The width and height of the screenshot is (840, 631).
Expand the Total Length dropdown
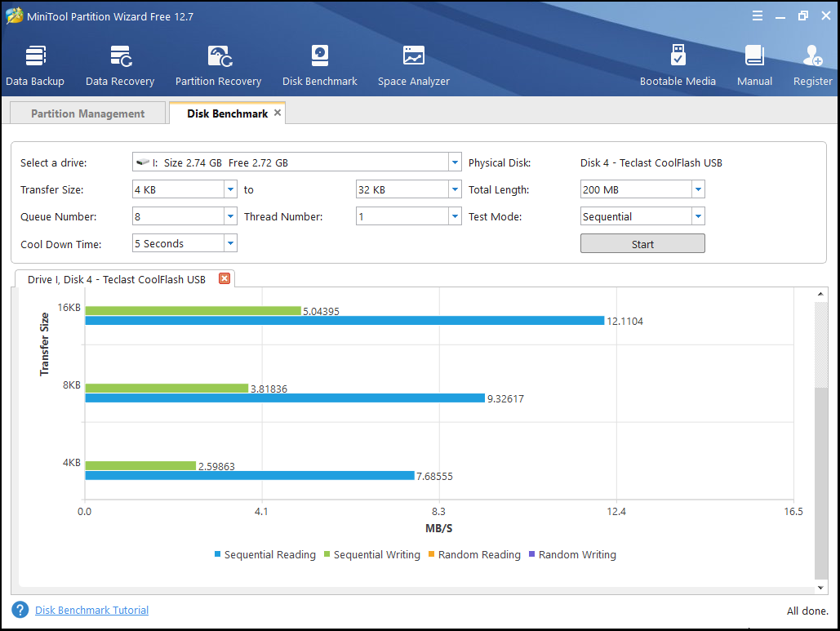[698, 189]
